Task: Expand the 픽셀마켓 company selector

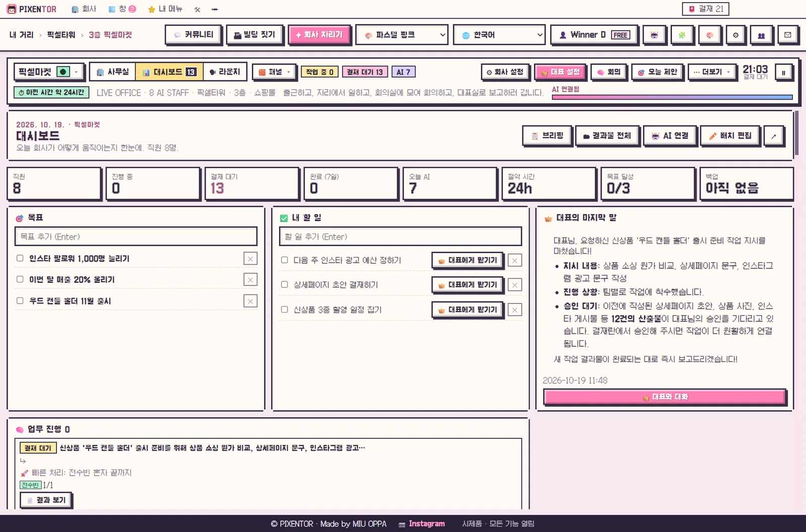Action: tap(49, 72)
